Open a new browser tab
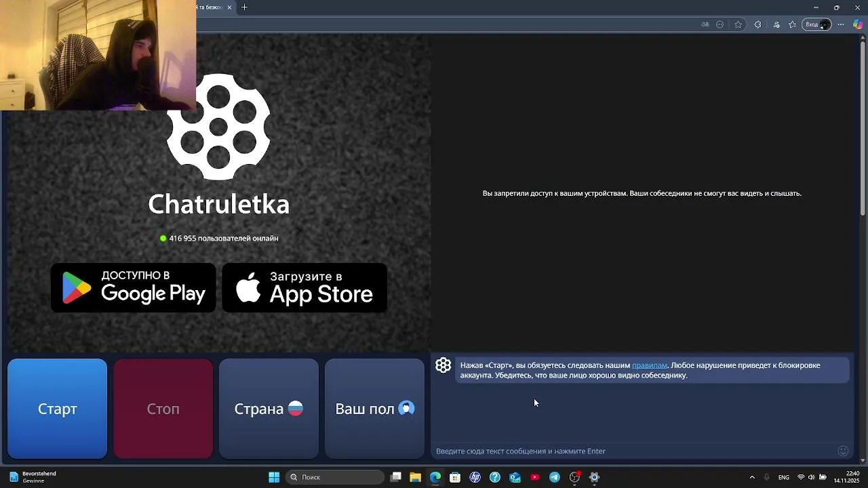This screenshot has height=488, width=868. 244,7
